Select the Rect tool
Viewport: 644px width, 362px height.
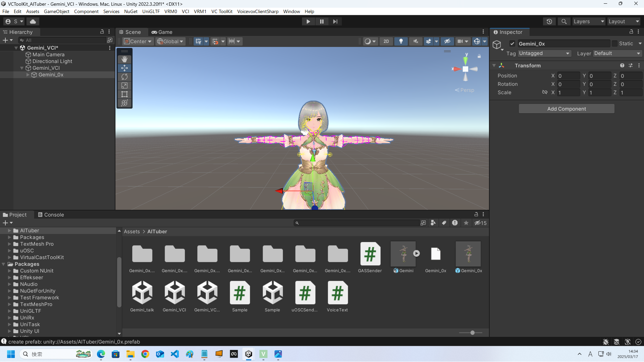click(125, 94)
